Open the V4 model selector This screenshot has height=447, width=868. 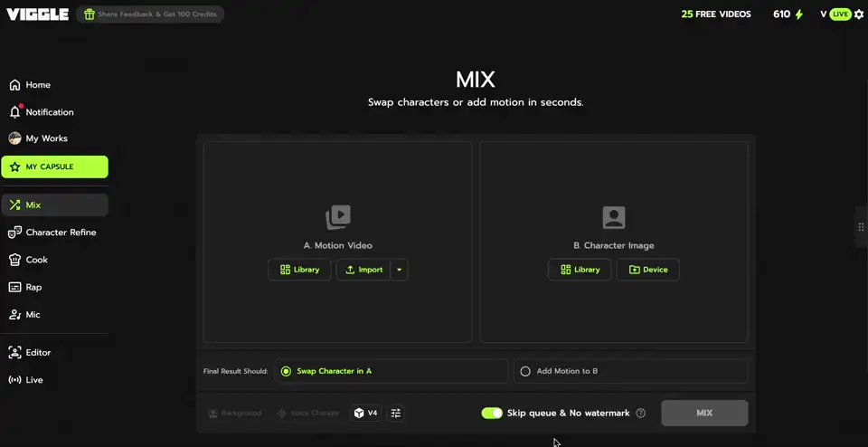coord(366,414)
